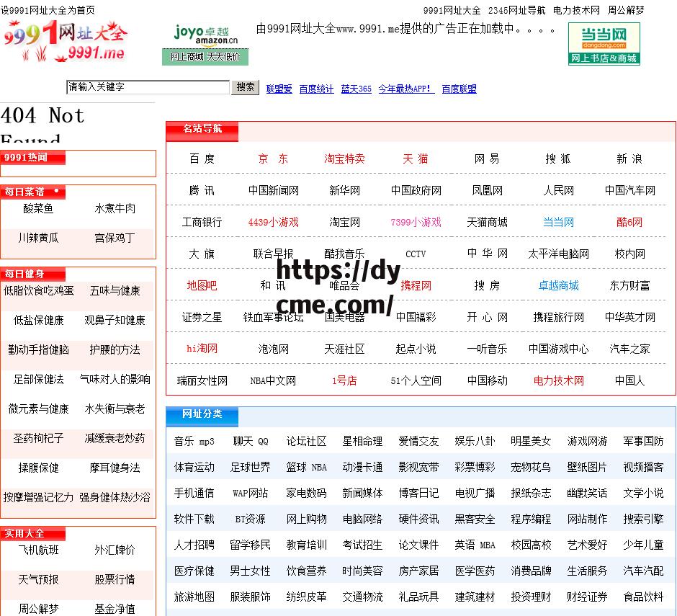The height and width of the screenshot is (616, 677).
Task: Open 低脂饮食吃鸡蛋 health article
Action: coord(38,292)
